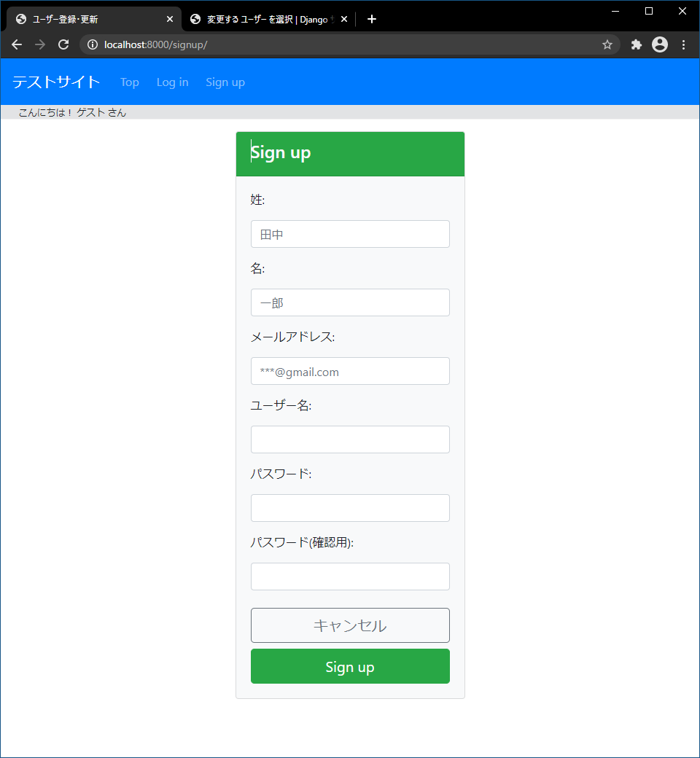Go back with the browser back arrow
The image size is (700, 758).
point(17,44)
